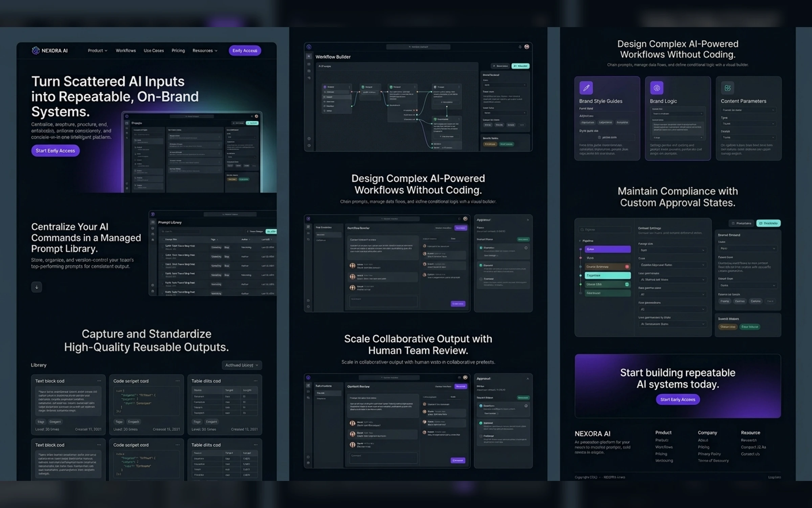The image size is (812, 508).
Task: Click the purple icon on Brand Logic card
Action: tap(657, 88)
